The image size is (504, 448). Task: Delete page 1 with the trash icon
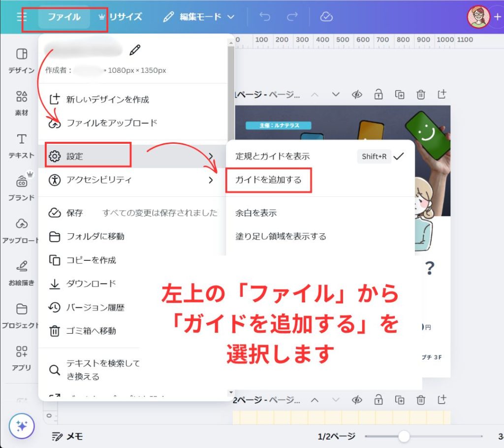point(421,95)
